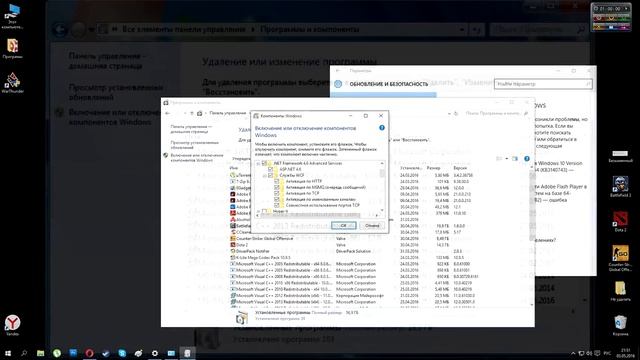Viewport: 640px width, 360px height.
Task: Toggle the ASP.NET 4.6 checkbox
Action: (x=270, y=169)
